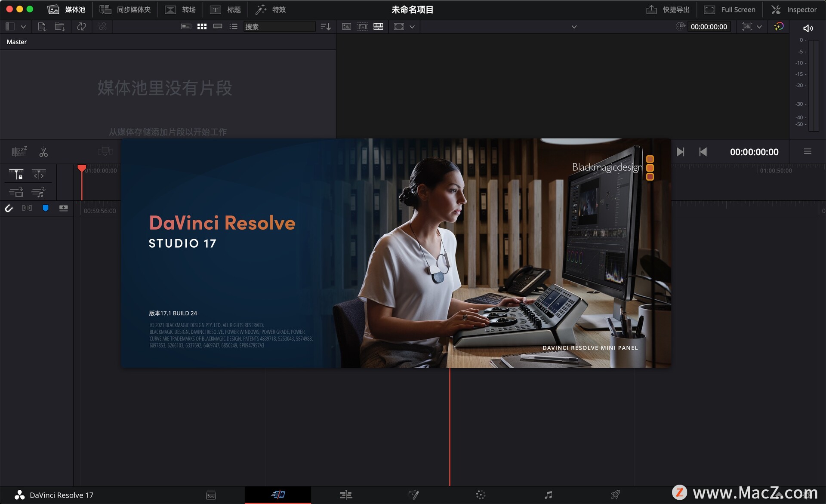Screen dimensions: 826x504
Task: Toggle bypass color grades and effects
Action: (x=779, y=27)
